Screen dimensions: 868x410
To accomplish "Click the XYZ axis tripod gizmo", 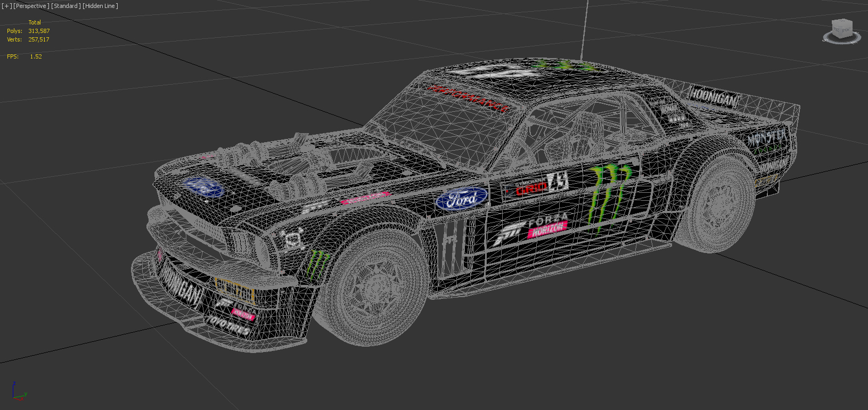I will click(x=19, y=391).
